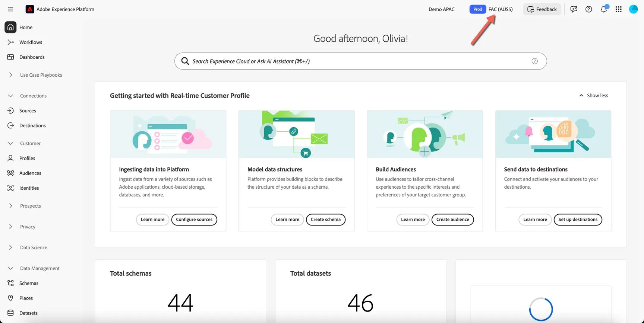The height and width of the screenshot is (323, 644).
Task: Expand the Privacy section
Action: [10, 227]
